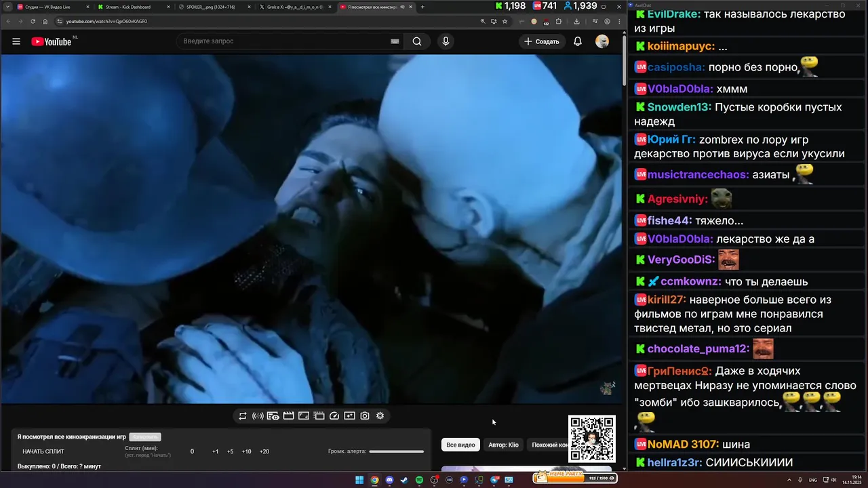Screen dimensions: 868x488
Task: Click the MEME PARTY progress widget
Action: click(574, 476)
